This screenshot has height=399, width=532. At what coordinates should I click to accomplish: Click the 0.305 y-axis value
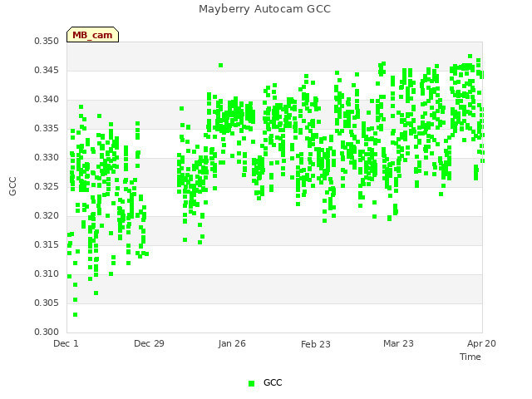(x=47, y=303)
